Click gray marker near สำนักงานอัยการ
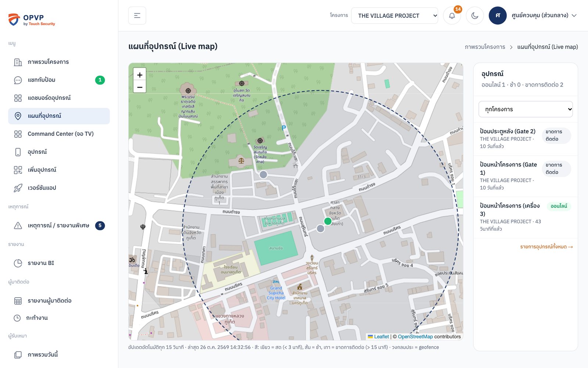Image resolution: width=588 pixels, height=368 pixels. coord(263,174)
